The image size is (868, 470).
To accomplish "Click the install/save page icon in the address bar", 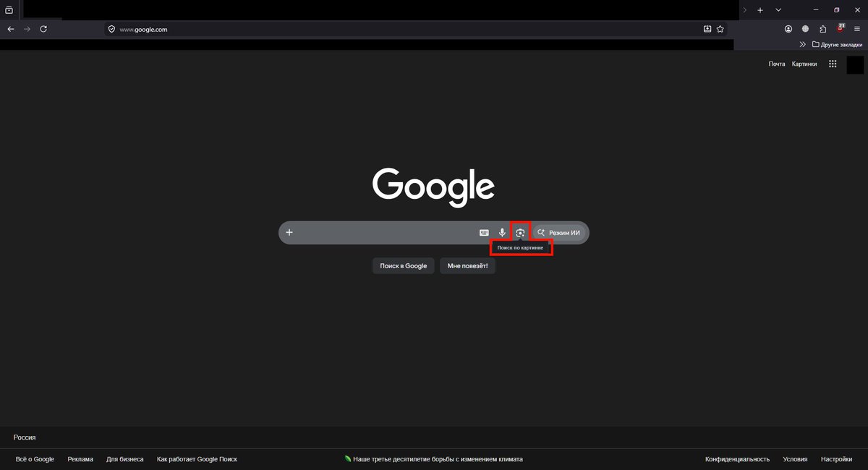I will tap(707, 30).
